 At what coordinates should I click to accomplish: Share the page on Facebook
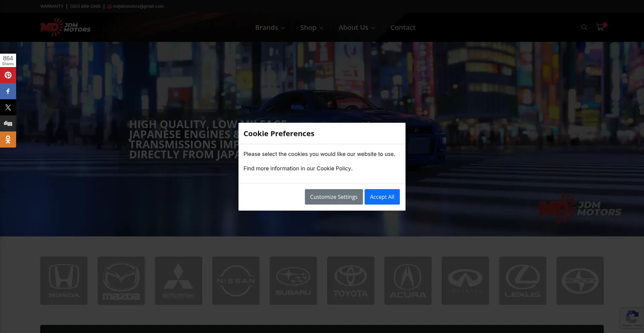[x=8, y=91]
